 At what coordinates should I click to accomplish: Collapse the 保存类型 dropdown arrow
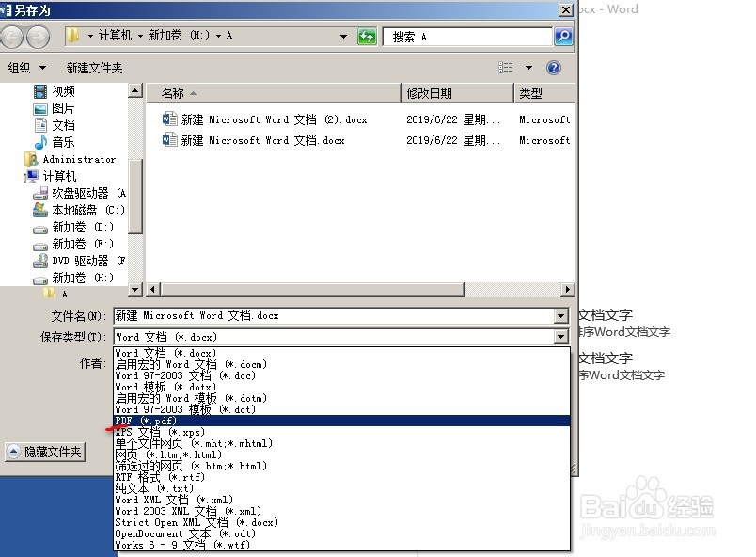(560, 337)
